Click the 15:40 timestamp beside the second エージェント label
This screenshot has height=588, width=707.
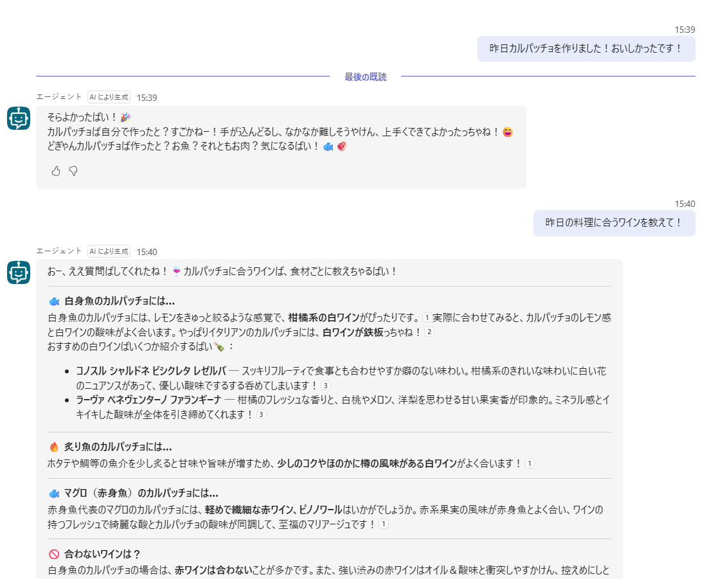click(x=147, y=252)
